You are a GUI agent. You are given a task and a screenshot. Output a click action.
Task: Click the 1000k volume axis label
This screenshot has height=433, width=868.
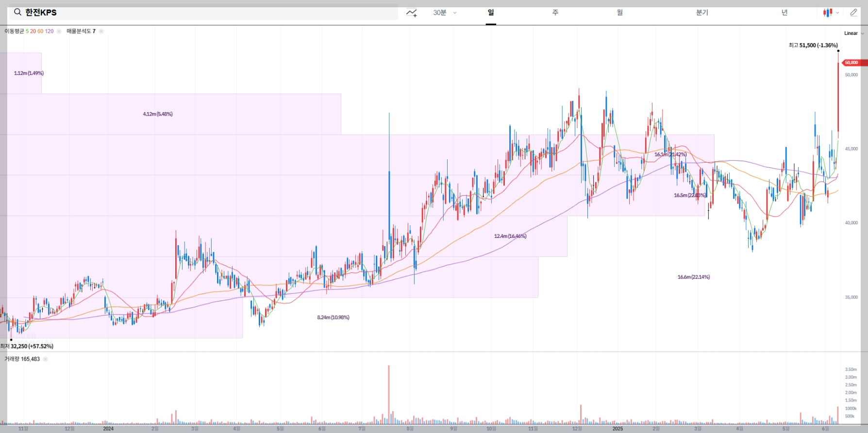[851, 408]
